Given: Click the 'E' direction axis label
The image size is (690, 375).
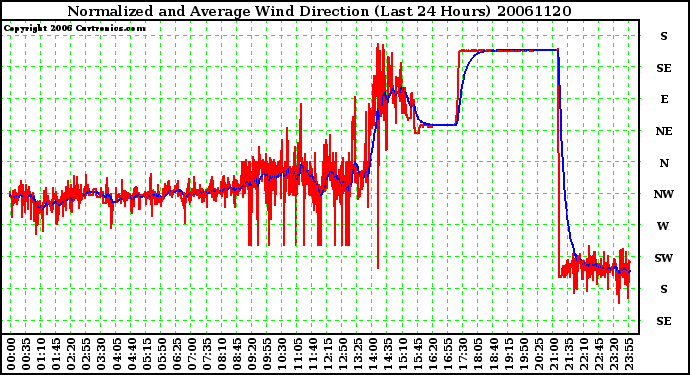Looking at the screenshot, I should tap(664, 99).
